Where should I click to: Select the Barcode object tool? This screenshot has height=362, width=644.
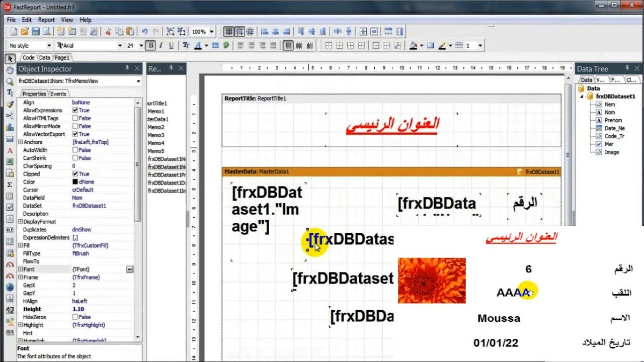coord(10,333)
